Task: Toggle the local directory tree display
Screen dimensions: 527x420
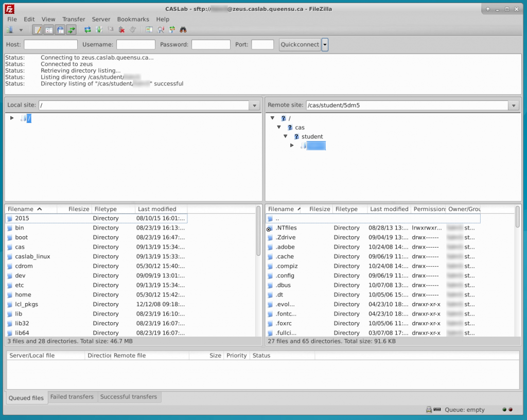Action: (x=49, y=30)
